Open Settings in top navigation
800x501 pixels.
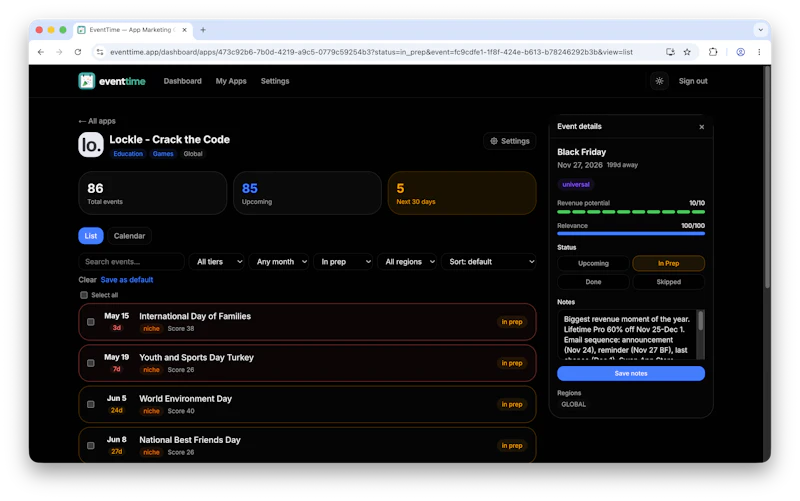pyautogui.click(x=274, y=81)
